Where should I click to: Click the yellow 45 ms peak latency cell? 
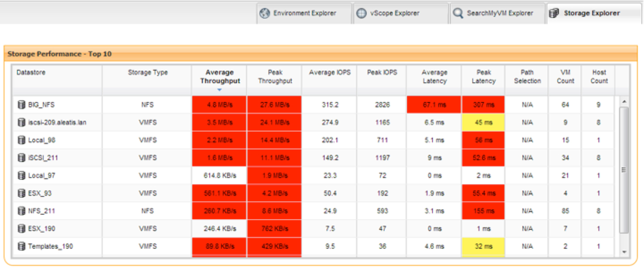point(483,122)
